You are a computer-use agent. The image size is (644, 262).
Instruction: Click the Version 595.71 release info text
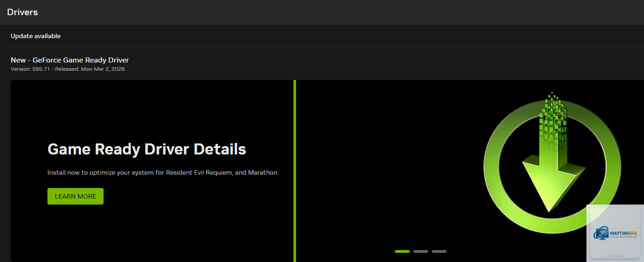click(x=68, y=69)
